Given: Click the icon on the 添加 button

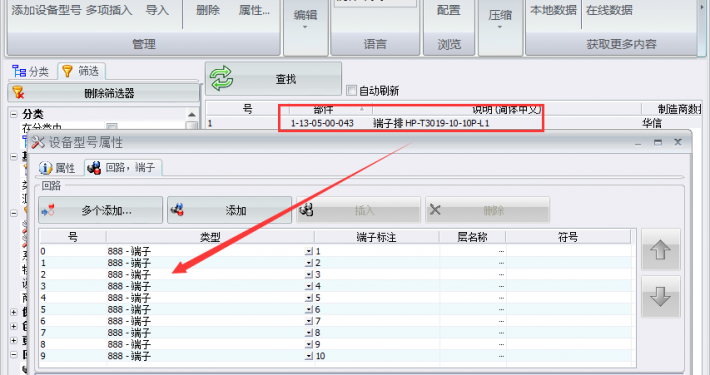Looking at the screenshot, I should click(177, 210).
